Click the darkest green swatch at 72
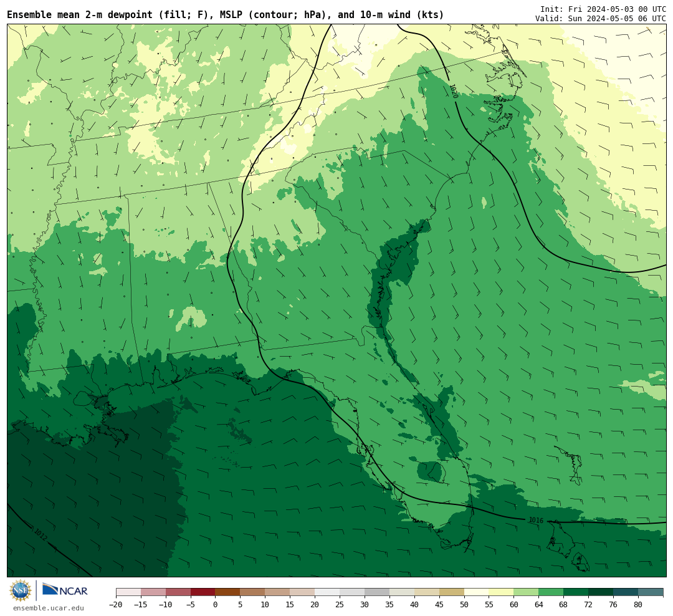Screen dimensions: 673x616 click(601, 592)
